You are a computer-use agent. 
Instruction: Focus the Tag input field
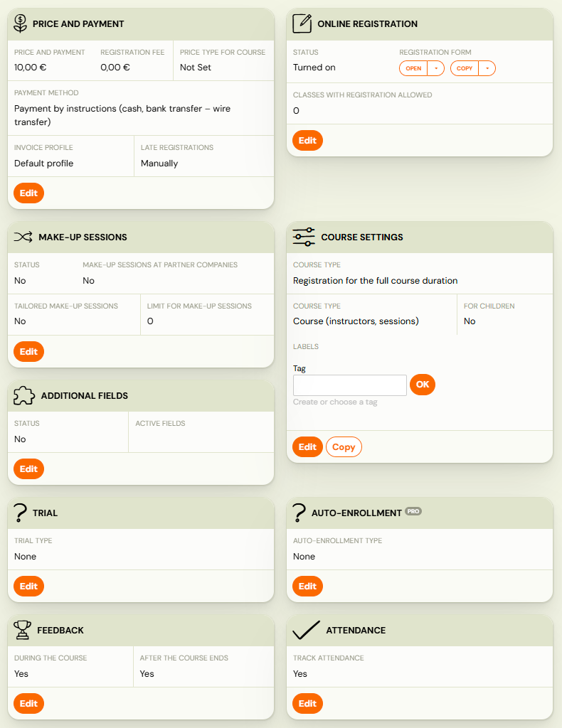tap(350, 385)
